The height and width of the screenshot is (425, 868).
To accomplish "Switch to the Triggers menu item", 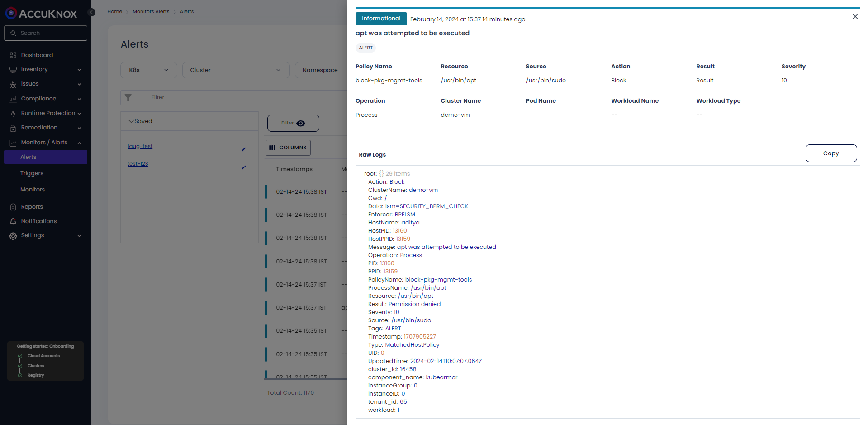I will tap(32, 173).
